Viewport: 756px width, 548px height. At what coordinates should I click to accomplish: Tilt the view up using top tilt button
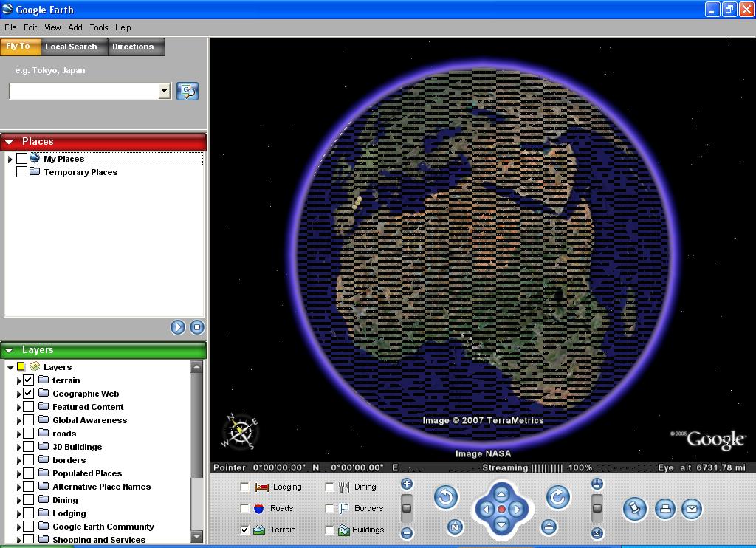pyautogui.click(x=597, y=484)
